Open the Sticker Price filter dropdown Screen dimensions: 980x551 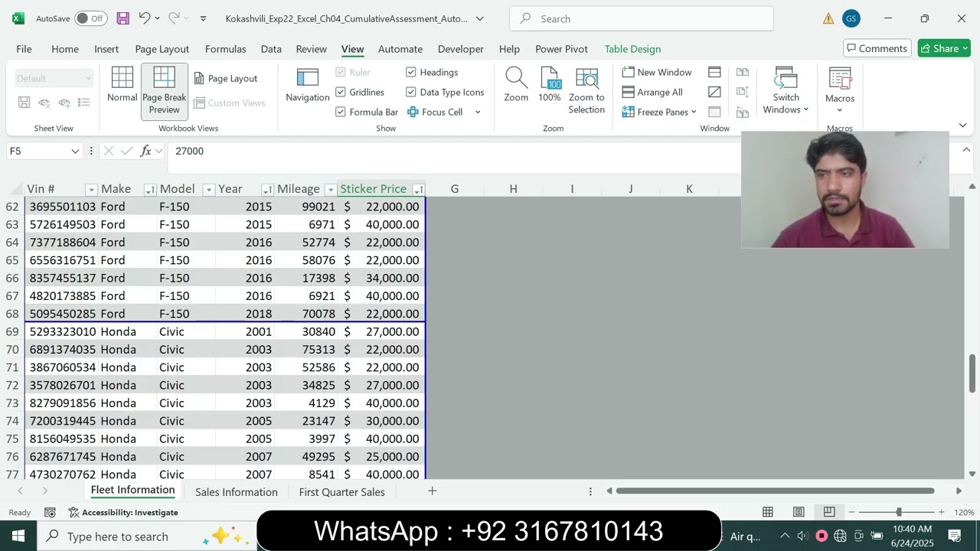click(418, 189)
